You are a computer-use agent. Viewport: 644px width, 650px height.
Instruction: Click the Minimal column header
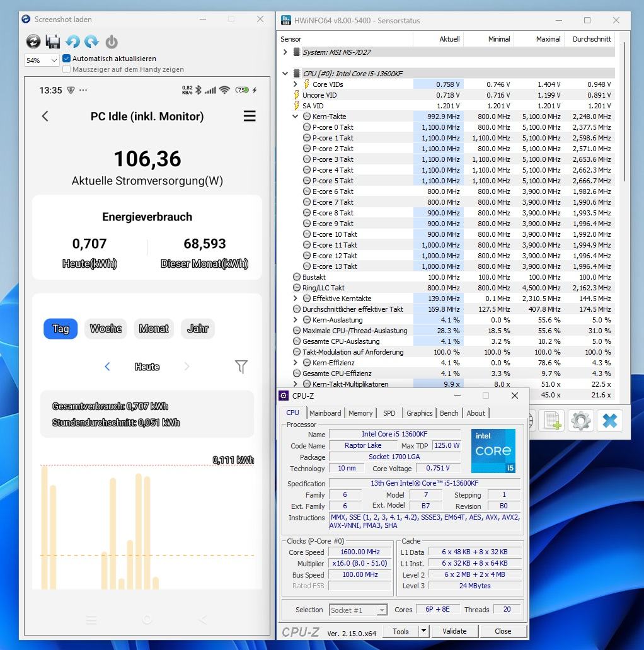(489, 39)
